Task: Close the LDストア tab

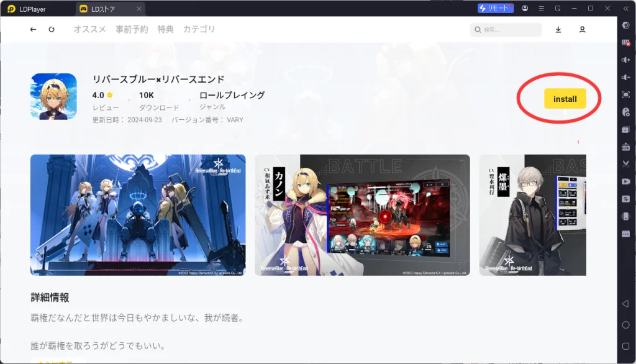Action: pos(139,9)
